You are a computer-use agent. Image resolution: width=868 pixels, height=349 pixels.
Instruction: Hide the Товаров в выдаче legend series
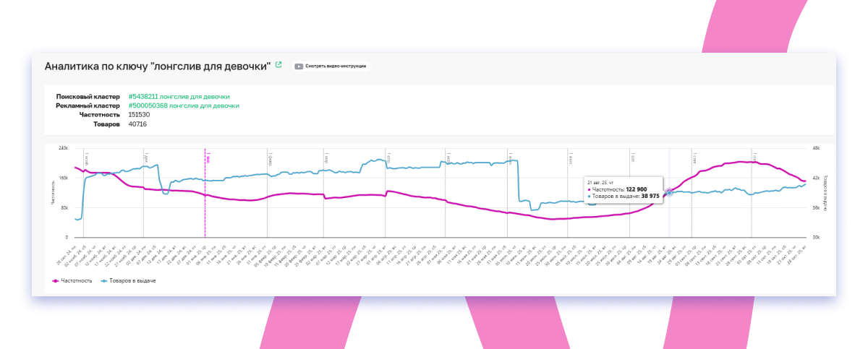tap(128, 280)
